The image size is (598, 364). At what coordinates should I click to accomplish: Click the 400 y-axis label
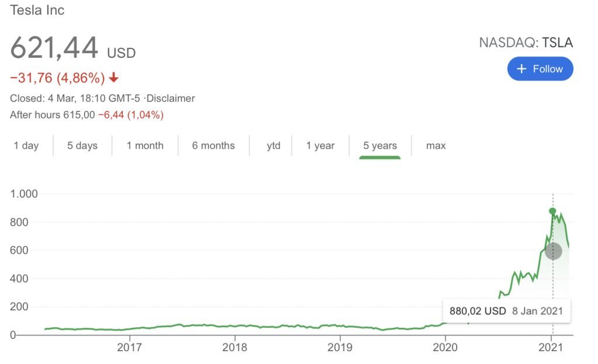[19, 278]
